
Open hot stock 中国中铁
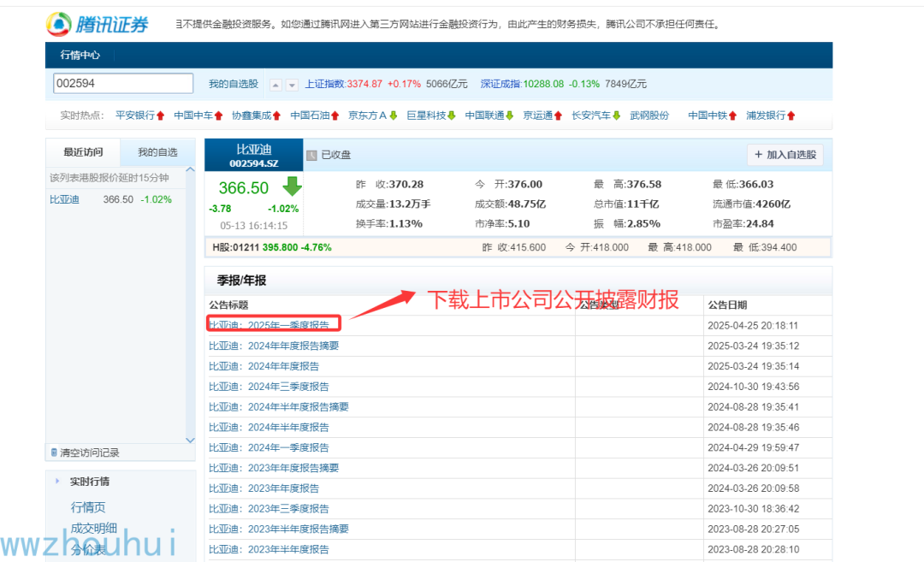[708, 115]
